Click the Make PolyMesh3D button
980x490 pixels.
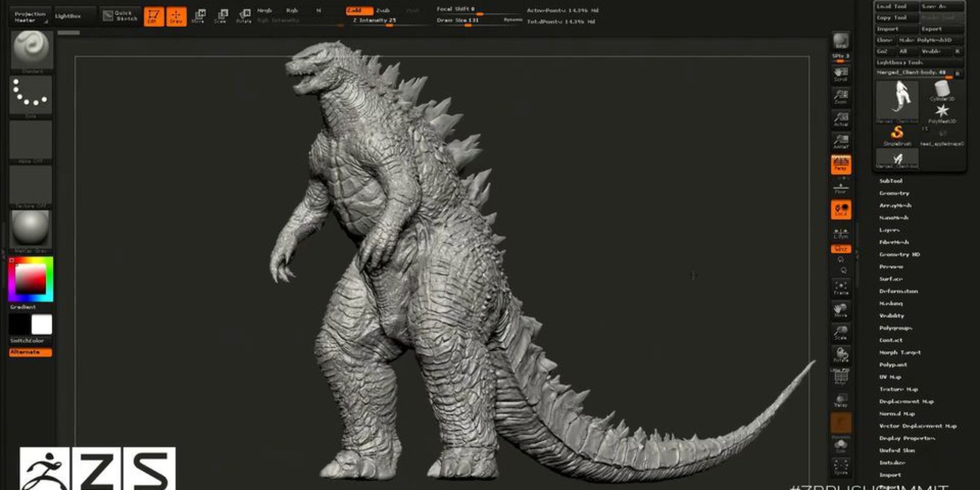click(931, 40)
